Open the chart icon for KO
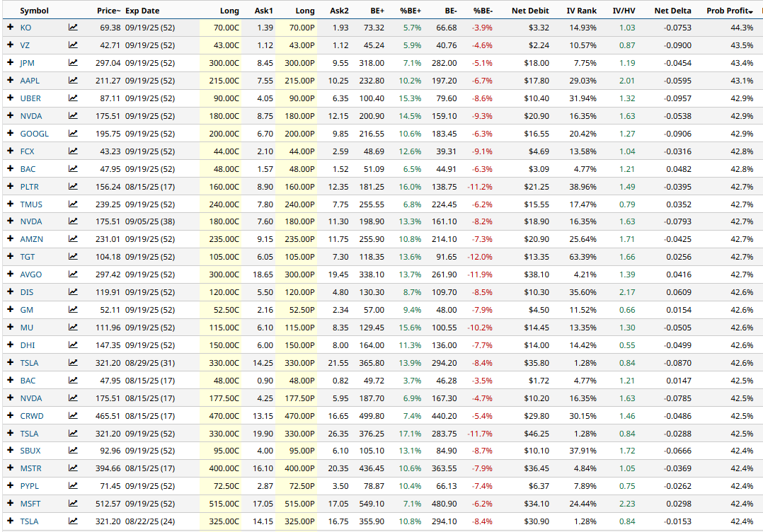The height and width of the screenshot is (532, 763). click(x=73, y=28)
